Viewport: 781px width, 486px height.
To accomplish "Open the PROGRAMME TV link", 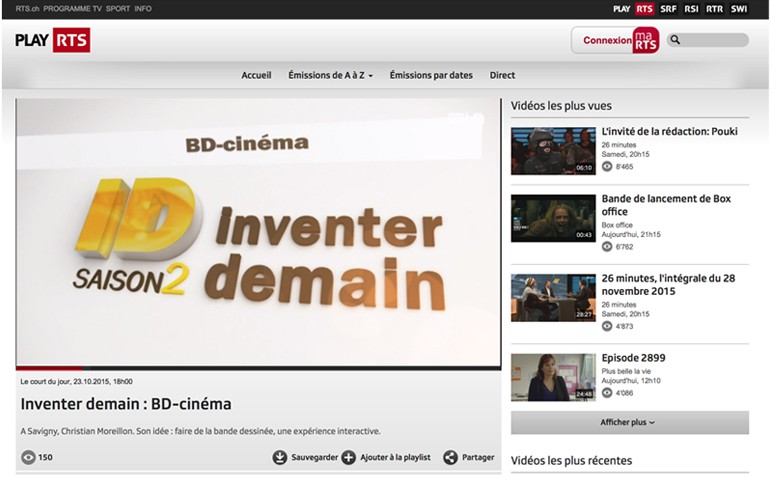I will [x=72, y=8].
